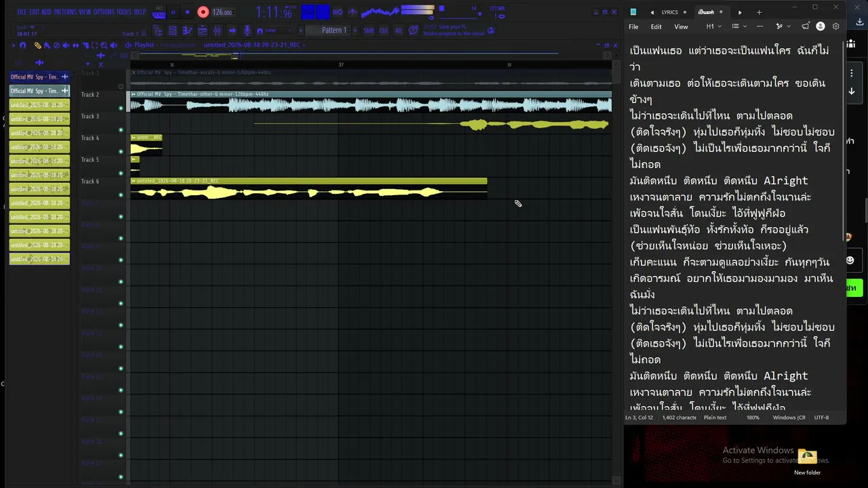Select Track 6 REC audio clip
The height and width of the screenshot is (488, 868).
click(309, 188)
